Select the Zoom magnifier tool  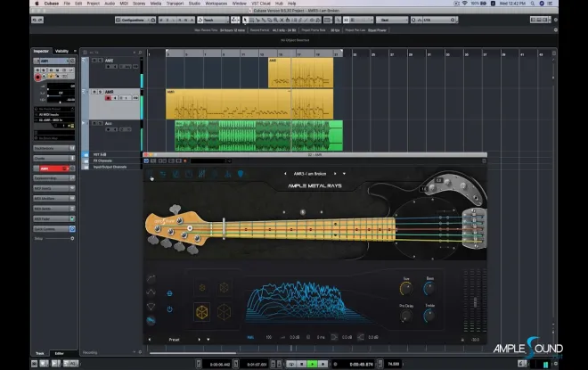pyautogui.click(x=275, y=20)
